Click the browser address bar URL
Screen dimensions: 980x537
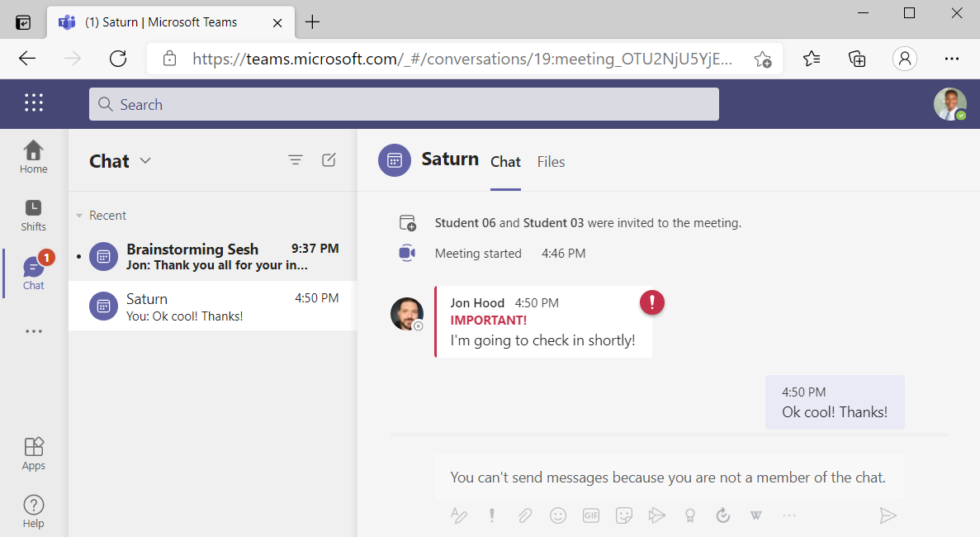462,59
